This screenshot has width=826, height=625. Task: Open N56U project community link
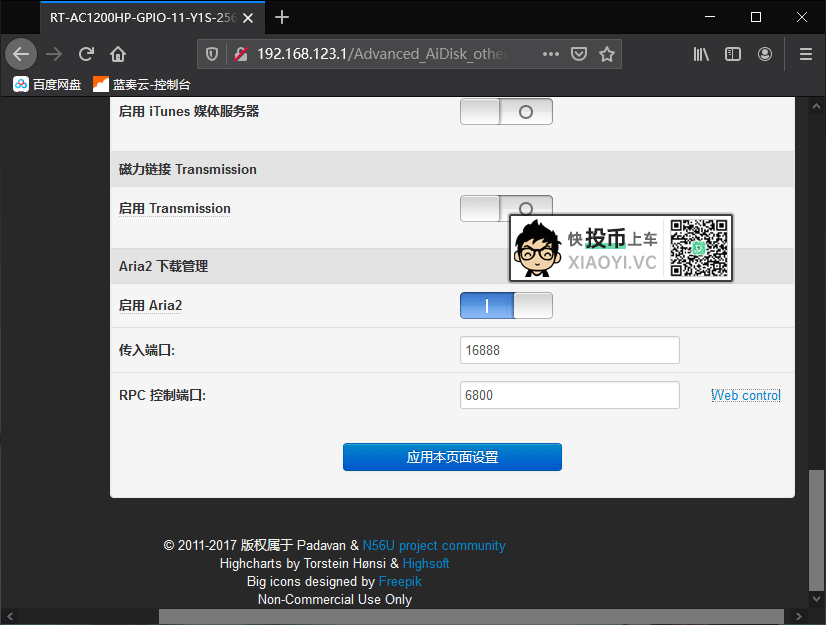click(x=434, y=545)
